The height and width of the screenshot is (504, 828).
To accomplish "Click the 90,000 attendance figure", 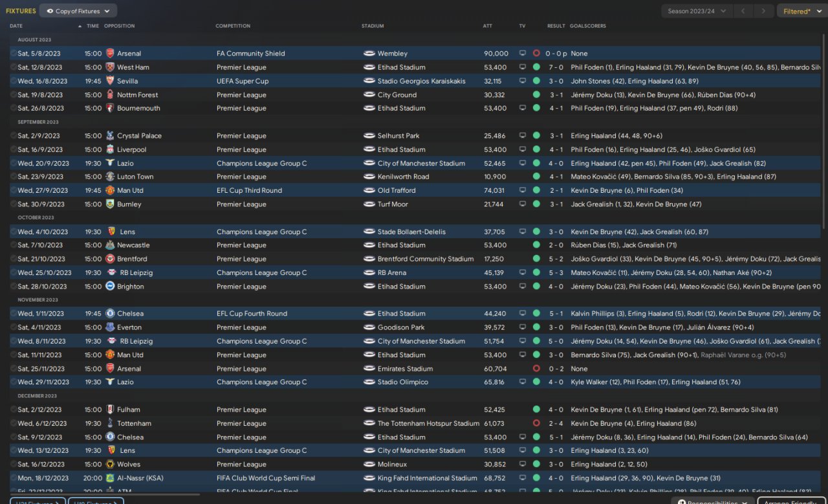I will pyautogui.click(x=496, y=54).
